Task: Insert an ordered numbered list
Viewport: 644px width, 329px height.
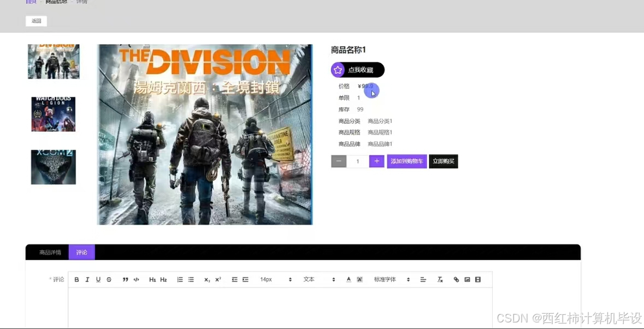Action: click(x=180, y=280)
